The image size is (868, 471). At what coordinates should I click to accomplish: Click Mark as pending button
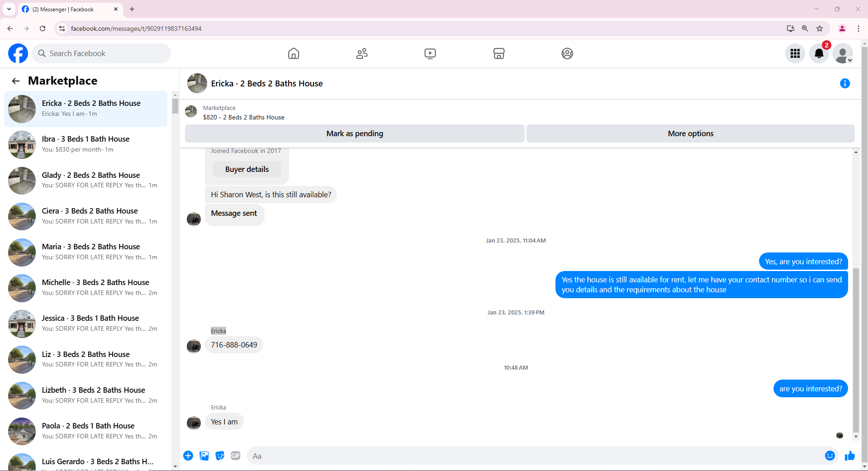(355, 133)
